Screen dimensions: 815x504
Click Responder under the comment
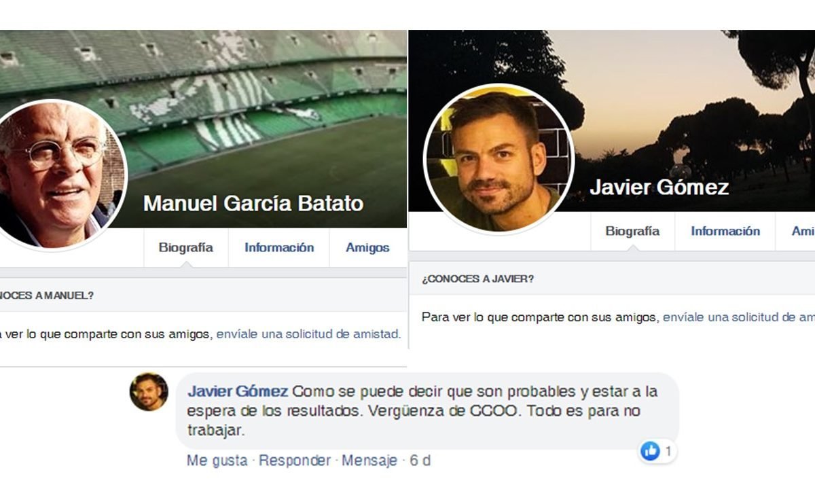coord(295,461)
